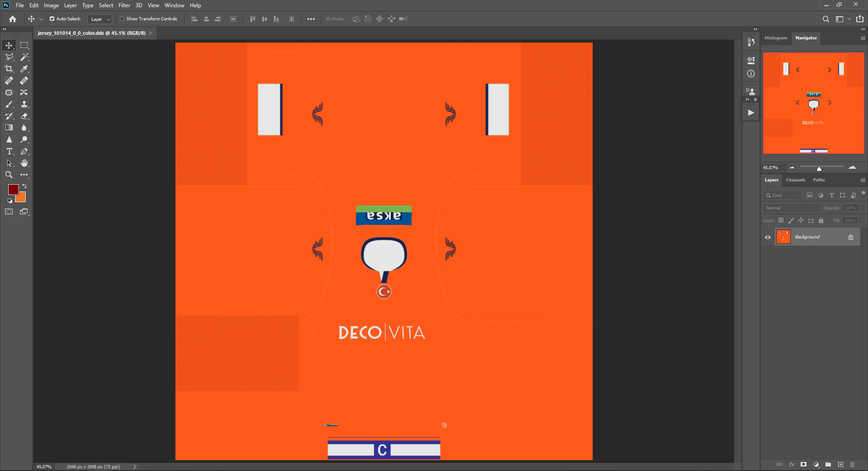Select the Gradient tool
This screenshot has height=471, width=868.
pyautogui.click(x=9, y=128)
